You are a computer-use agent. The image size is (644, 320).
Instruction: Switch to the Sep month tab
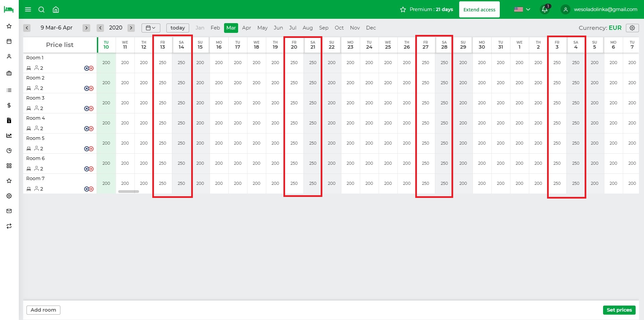pyautogui.click(x=324, y=28)
